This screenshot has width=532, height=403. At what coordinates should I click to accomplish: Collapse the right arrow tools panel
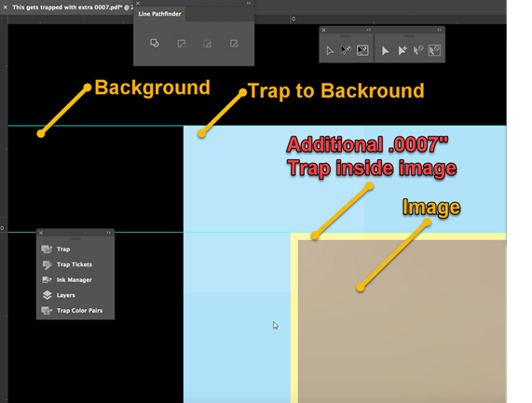tap(440, 30)
